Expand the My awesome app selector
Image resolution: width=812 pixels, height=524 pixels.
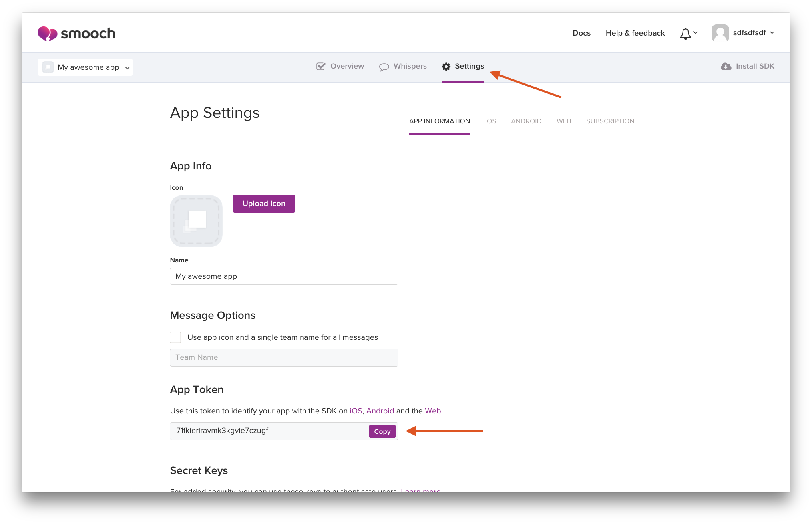[127, 67]
